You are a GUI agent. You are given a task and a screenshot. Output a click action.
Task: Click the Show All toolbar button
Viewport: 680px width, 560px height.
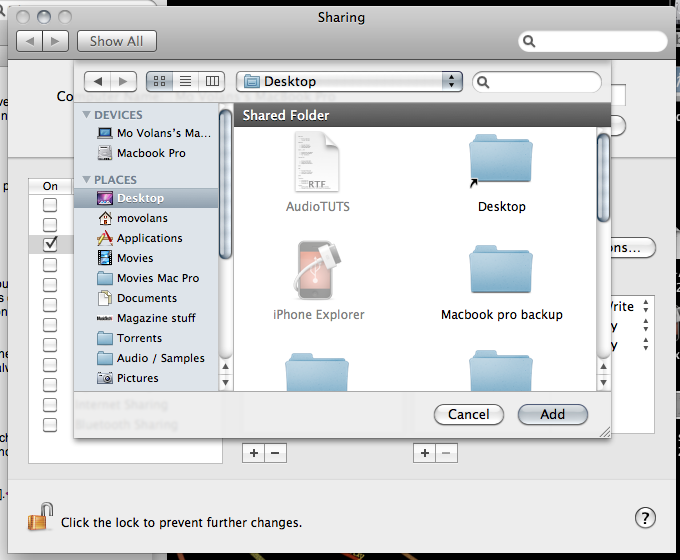click(116, 41)
